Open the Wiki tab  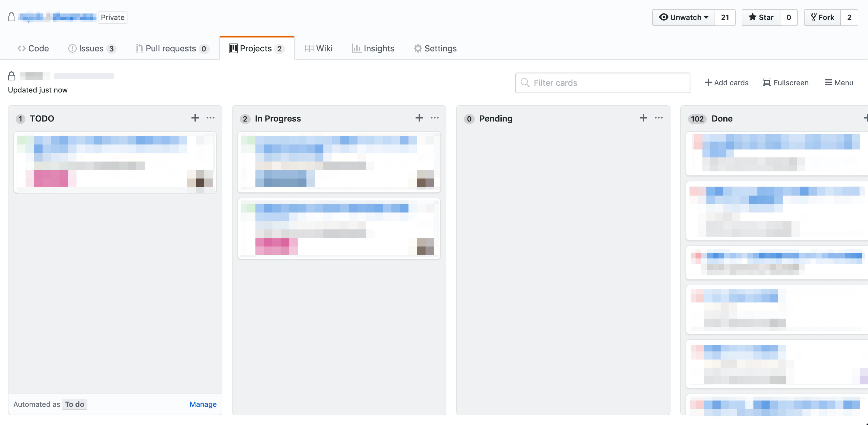coord(319,48)
